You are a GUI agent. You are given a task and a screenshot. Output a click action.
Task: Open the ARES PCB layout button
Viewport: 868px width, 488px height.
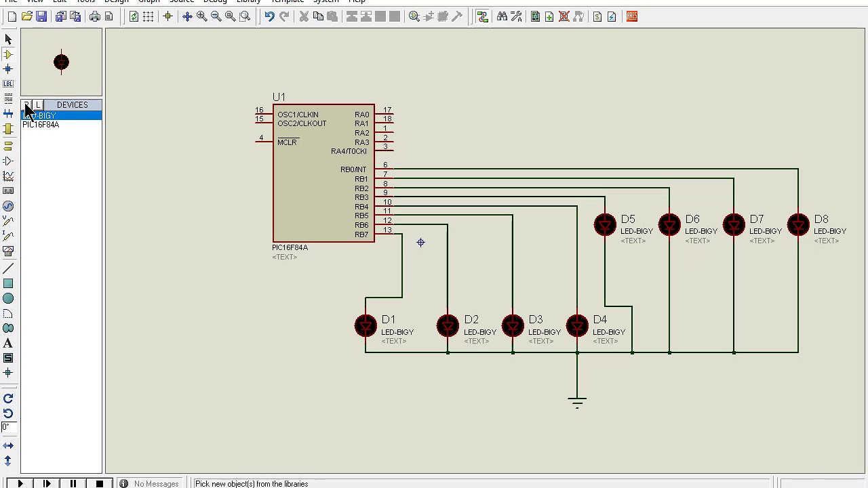632,16
